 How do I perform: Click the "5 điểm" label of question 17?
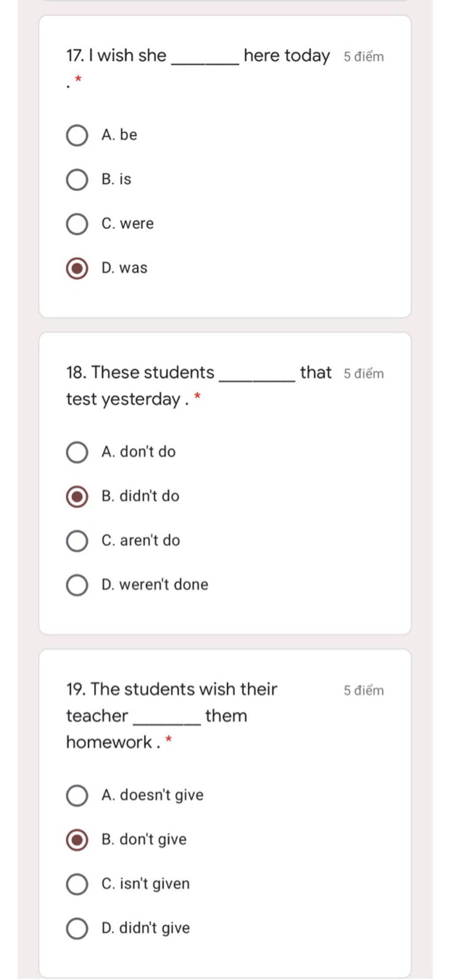tap(363, 57)
